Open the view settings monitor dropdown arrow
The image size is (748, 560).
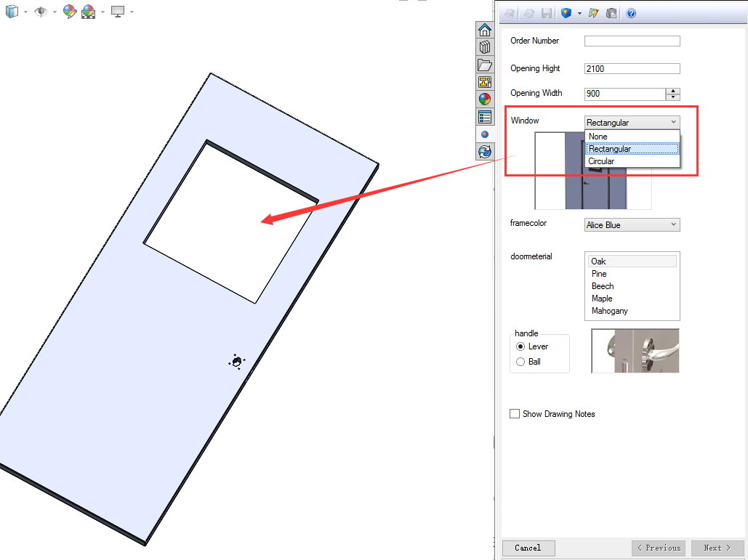click(x=132, y=12)
